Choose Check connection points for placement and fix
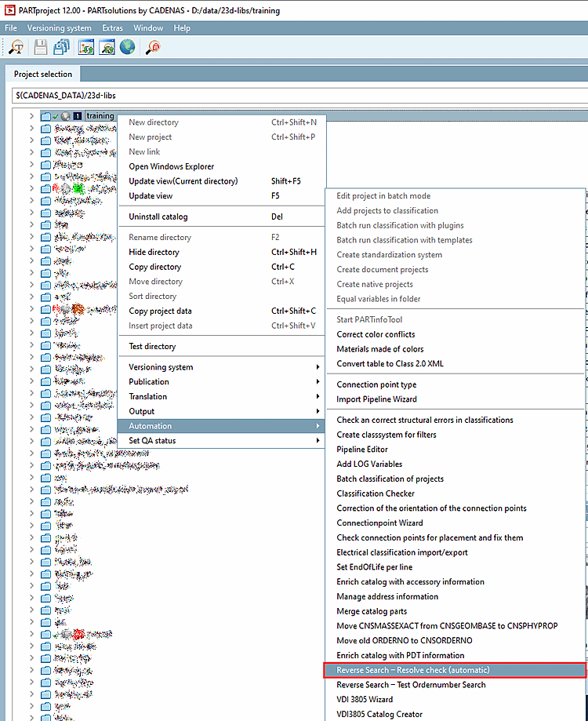Viewport: 588px width, 721px height. (455, 537)
